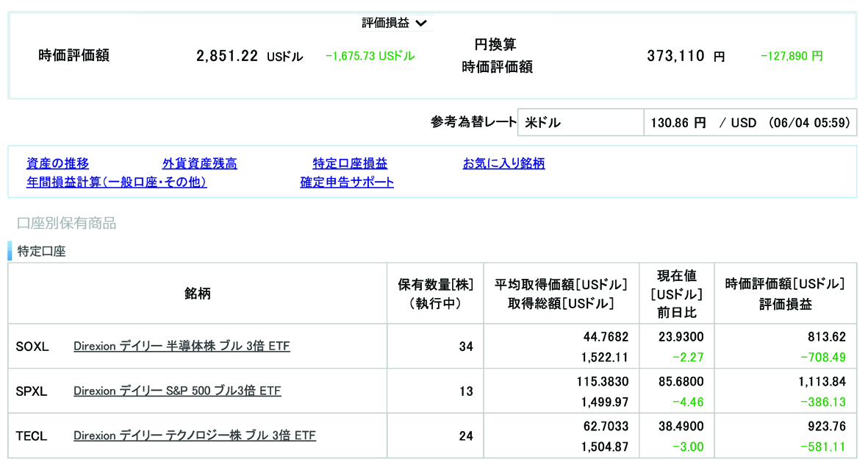Open the お気に入り銘柄 link
Viewport: 868px width, 465px height.
click(x=503, y=163)
